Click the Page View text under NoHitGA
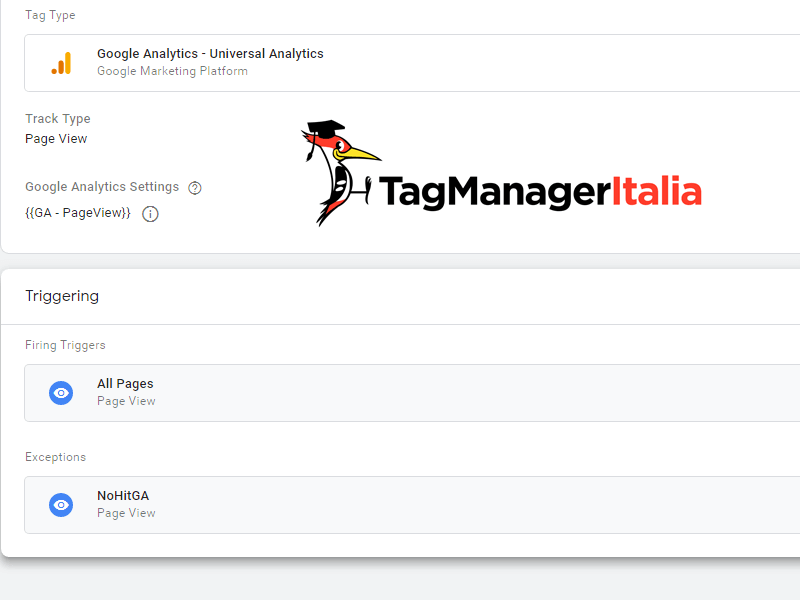 [126, 513]
